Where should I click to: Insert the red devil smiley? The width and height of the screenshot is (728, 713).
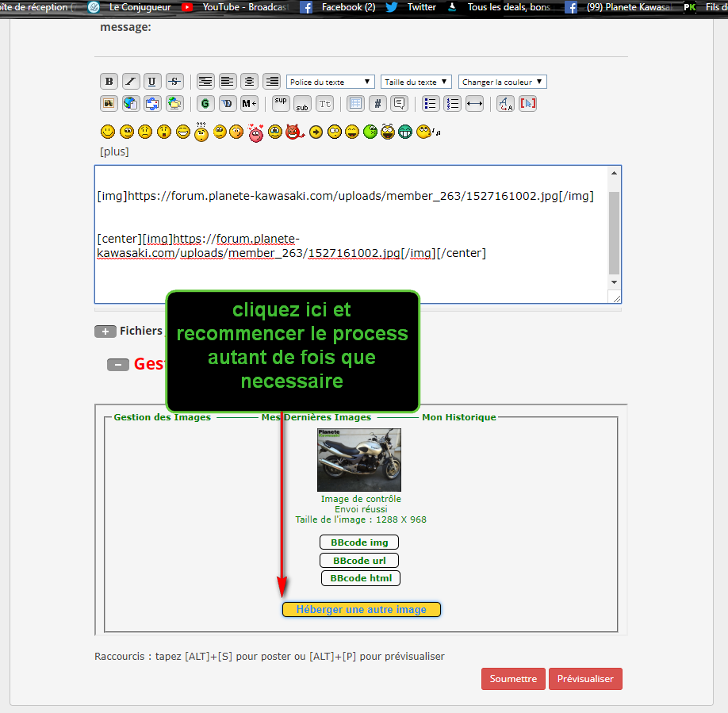tap(294, 132)
